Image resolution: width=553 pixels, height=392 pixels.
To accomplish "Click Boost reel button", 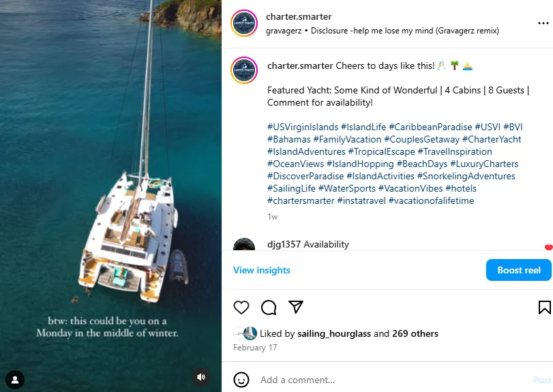I will click(518, 270).
